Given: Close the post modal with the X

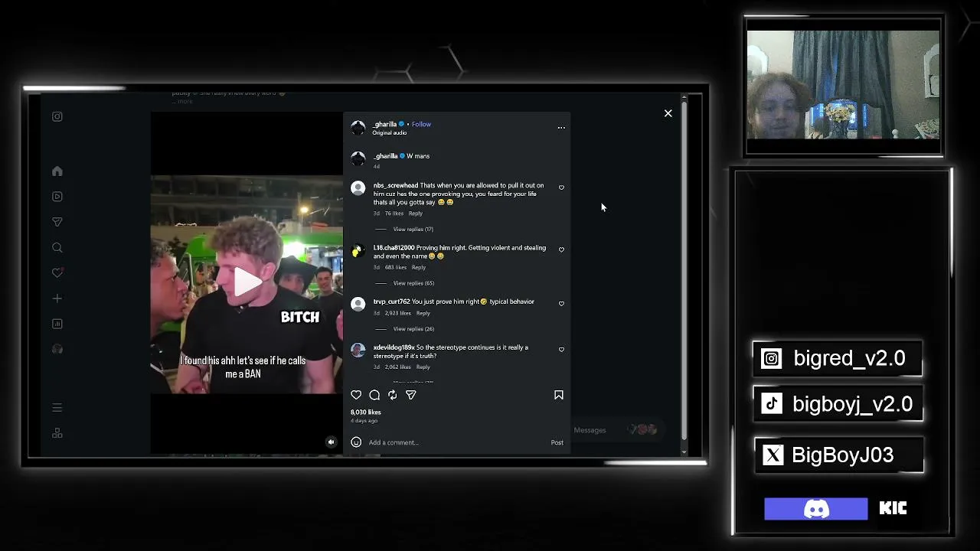Looking at the screenshot, I should click(668, 113).
